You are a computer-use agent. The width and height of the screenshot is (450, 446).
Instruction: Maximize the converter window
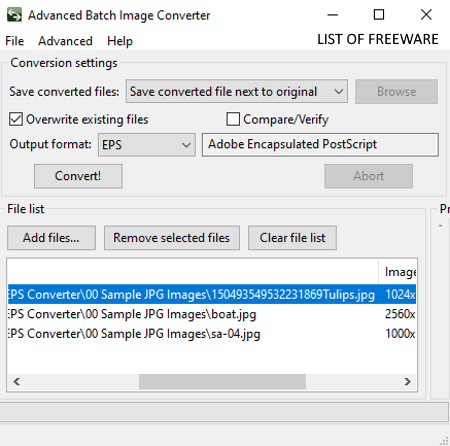(x=379, y=15)
